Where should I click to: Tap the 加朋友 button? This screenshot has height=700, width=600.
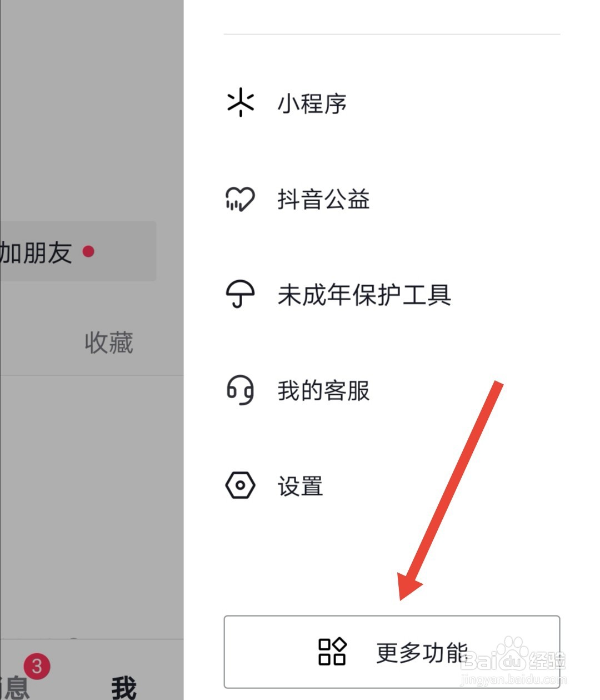(78, 251)
